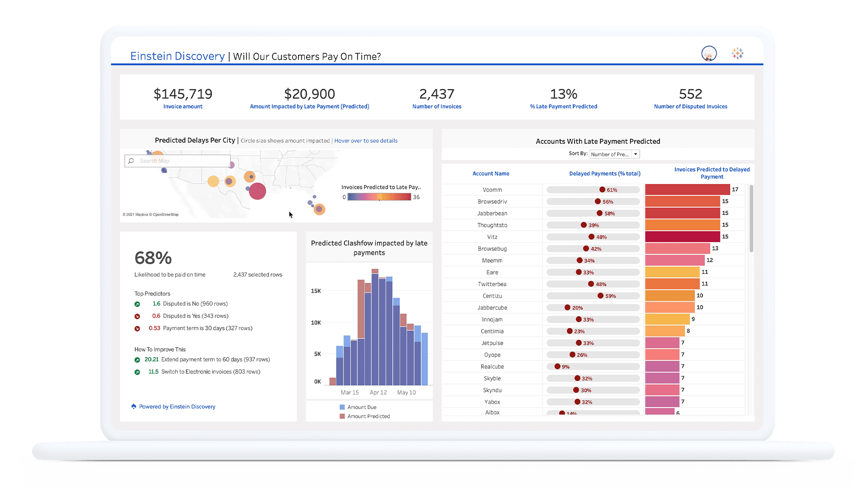Screen dimensions: 868x488
Task: Toggle Voomm account row selection
Action: coord(491,189)
